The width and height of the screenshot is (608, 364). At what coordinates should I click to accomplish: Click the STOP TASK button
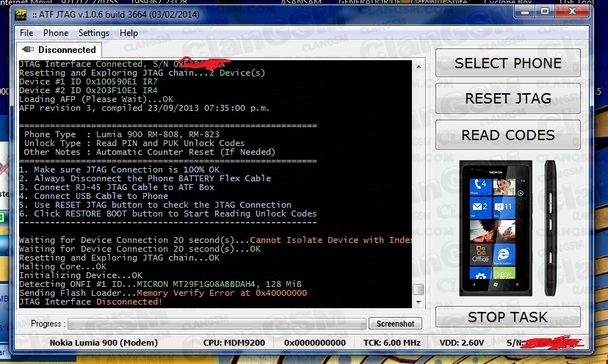click(x=508, y=317)
